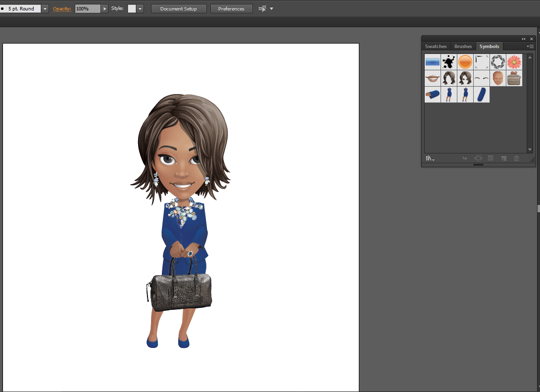Click the New Symbol icon
Viewport: 540px width, 392px height.
point(503,158)
